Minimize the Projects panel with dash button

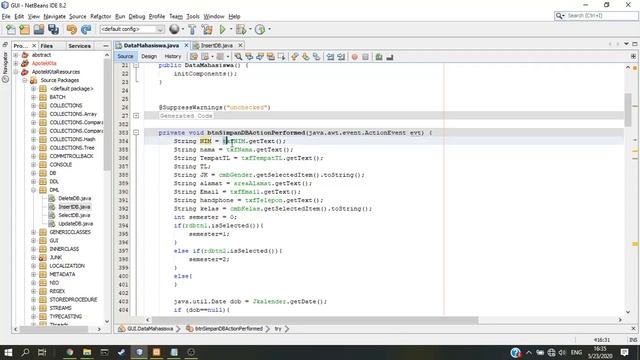[106, 46]
